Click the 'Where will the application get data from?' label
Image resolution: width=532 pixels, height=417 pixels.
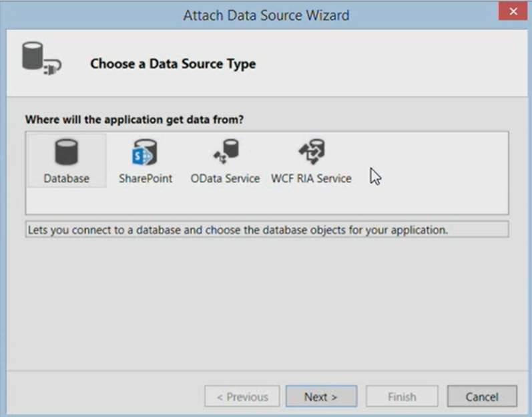tap(134, 120)
